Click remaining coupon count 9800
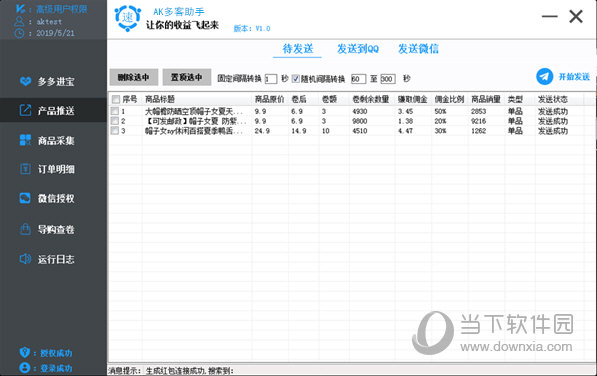Screen dimensions: 597x376 359,121
